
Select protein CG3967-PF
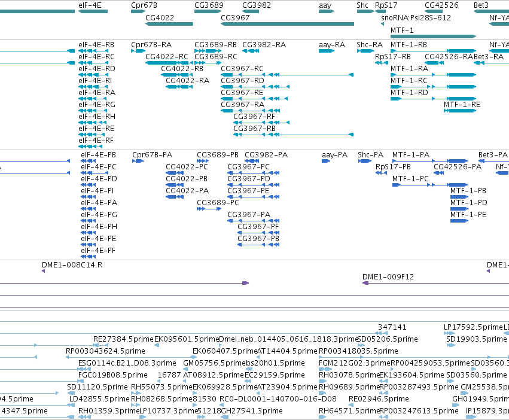click(258, 227)
